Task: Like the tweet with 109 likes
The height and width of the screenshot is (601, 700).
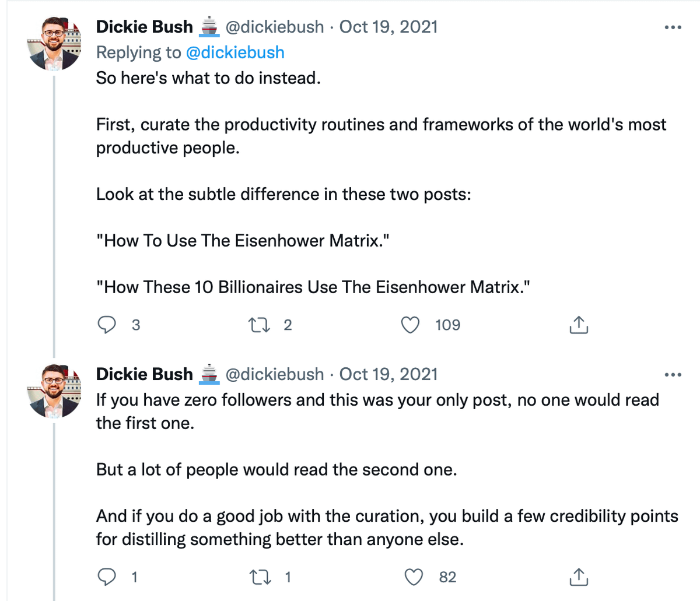Action: [x=411, y=325]
